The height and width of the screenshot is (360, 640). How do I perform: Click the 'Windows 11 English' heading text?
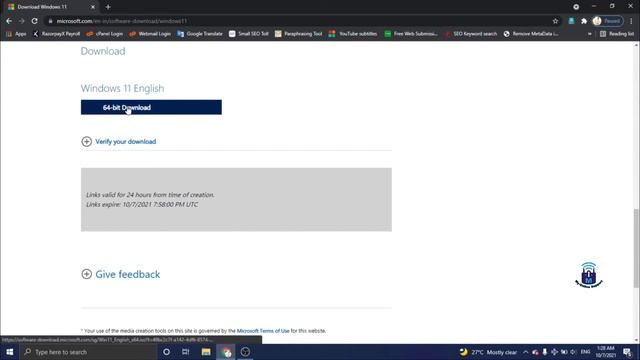[x=122, y=88]
